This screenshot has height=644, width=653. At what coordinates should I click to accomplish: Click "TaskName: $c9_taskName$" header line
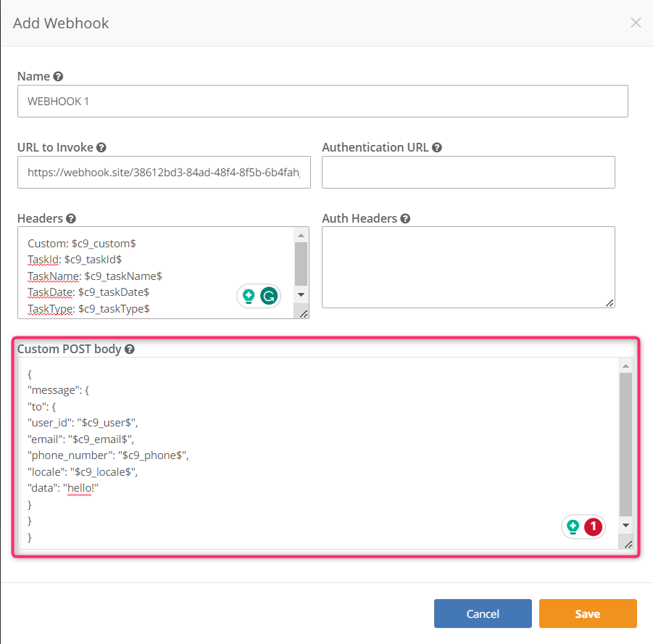click(x=94, y=276)
